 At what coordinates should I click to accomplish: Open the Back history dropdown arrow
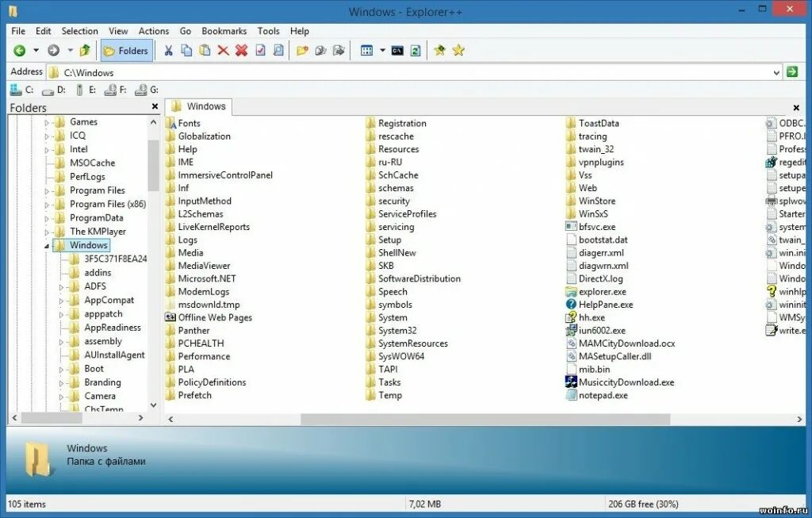(x=36, y=50)
